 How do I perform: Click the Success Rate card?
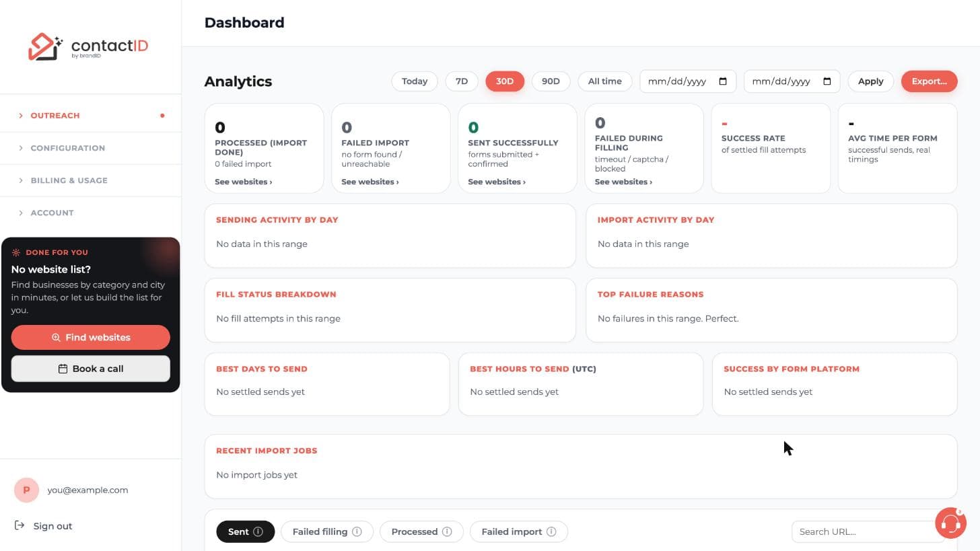coord(771,148)
